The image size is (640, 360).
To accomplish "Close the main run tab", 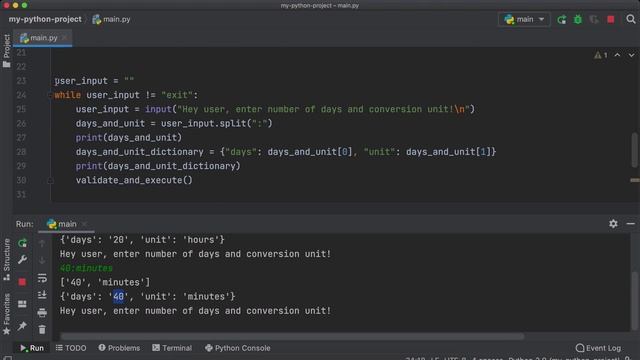I will 84,224.
